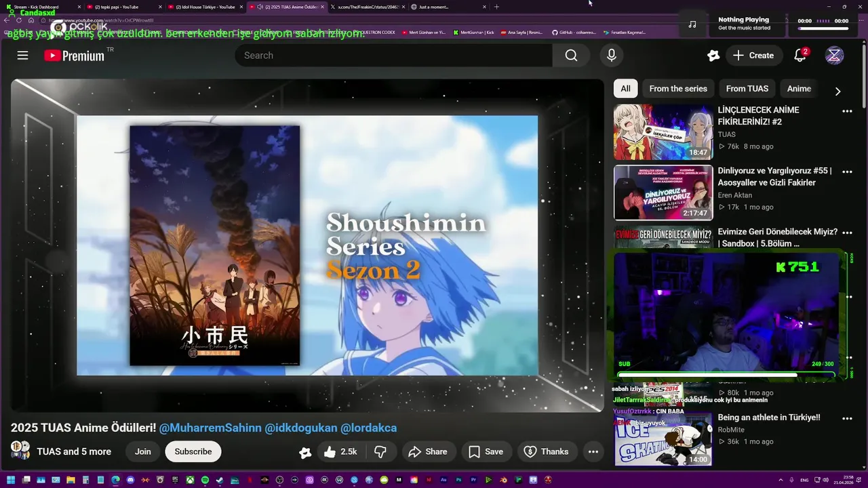Open the Windows Start menu
Image resolution: width=868 pixels, height=488 pixels.
pos(11,480)
